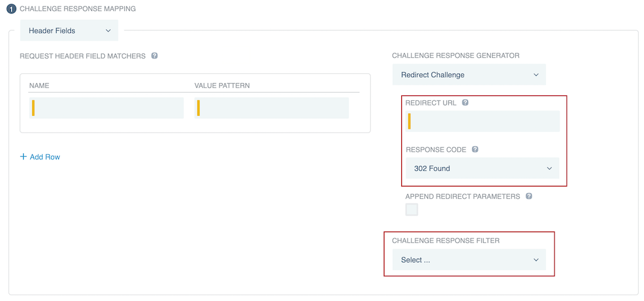Click the Challenge Response Generator label
The width and height of the screenshot is (644, 301).
[455, 56]
